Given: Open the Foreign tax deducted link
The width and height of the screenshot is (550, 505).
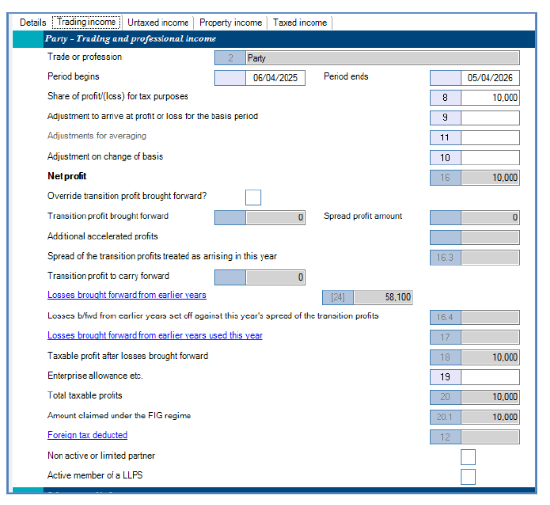Looking at the screenshot, I should click(87, 435).
